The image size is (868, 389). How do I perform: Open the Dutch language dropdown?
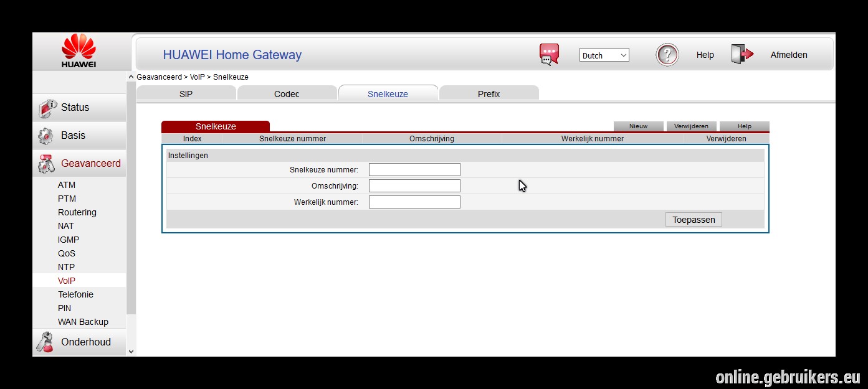(x=604, y=55)
